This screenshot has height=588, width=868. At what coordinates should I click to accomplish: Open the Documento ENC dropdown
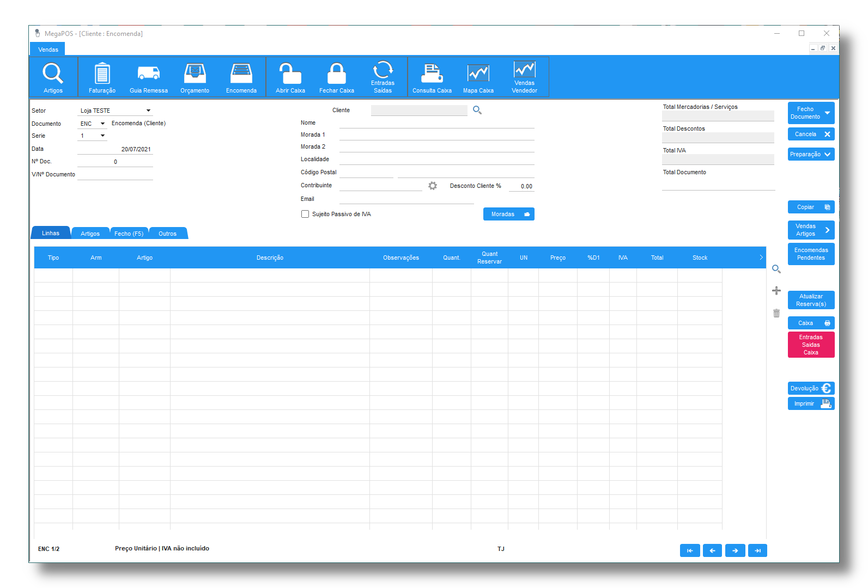click(x=102, y=124)
